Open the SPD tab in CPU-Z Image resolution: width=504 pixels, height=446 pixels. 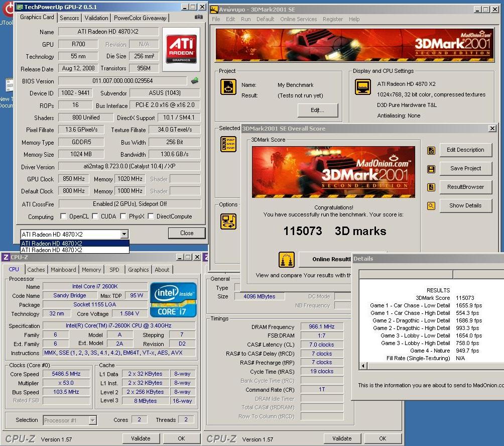click(114, 270)
